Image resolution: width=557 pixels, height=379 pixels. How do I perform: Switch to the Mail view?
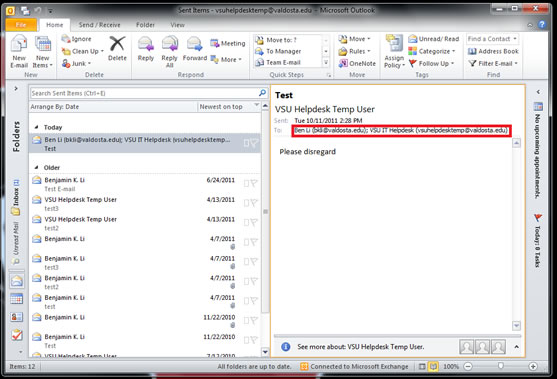pyautogui.click(x=17, y=281)
